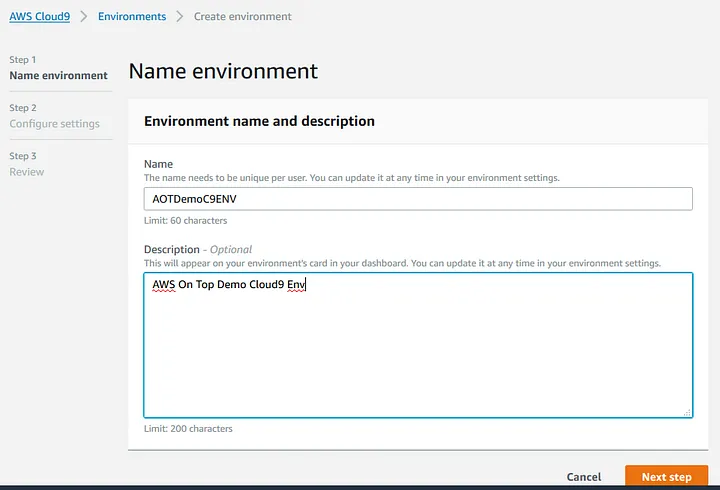Viewport: 720px width, 490px height.
Task: Click the 'Environment name and description' header
Action: (259, 121)
